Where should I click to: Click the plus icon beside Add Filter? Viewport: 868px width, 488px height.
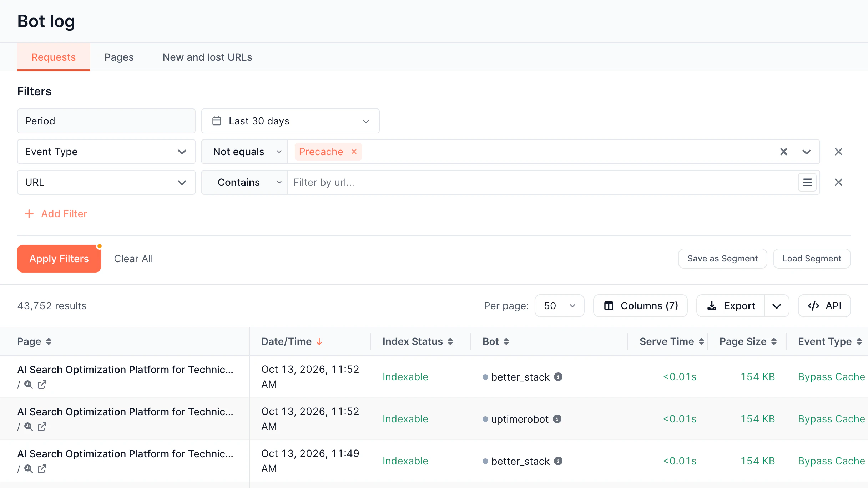pos(29,214)
